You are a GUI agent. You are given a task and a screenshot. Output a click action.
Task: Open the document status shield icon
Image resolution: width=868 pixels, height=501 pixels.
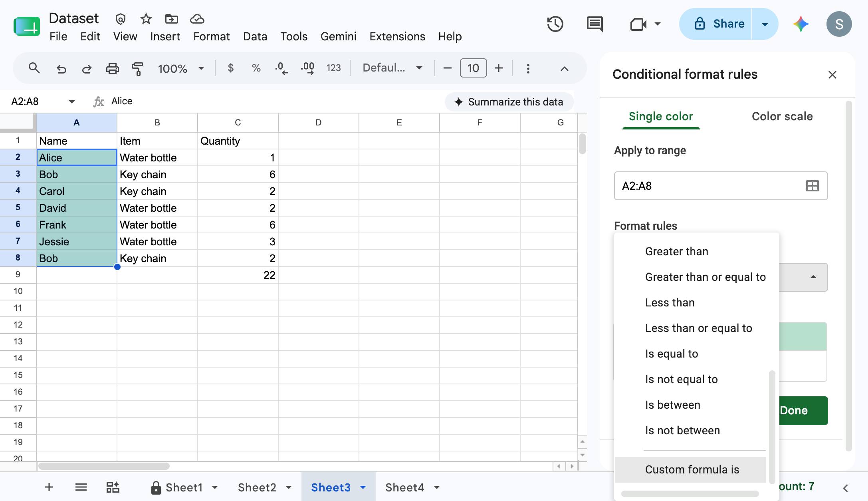pyautogui.click(x=121, y=19)
